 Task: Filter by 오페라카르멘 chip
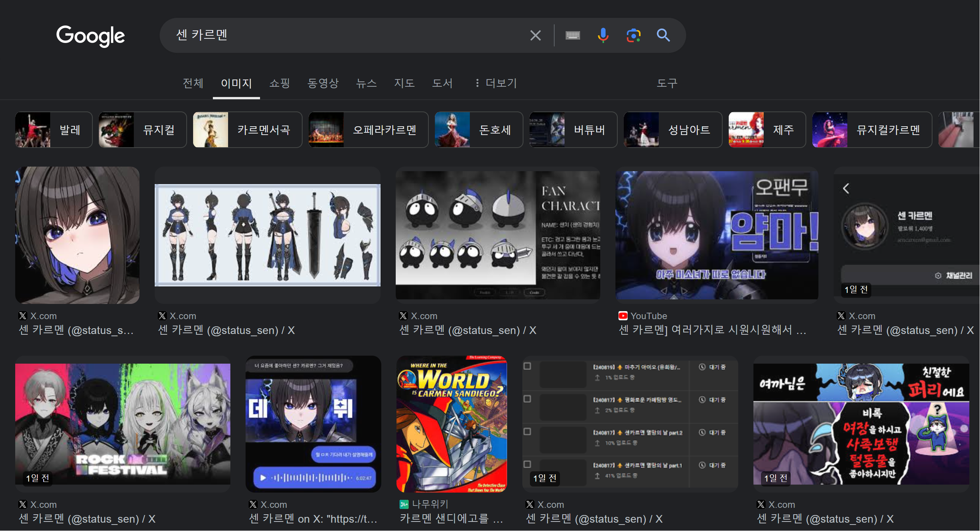pyautogui.click(x=369, y=130)
